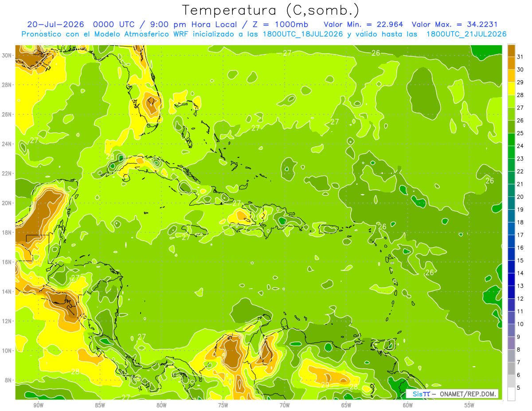The image size is (532, 411).
Task: Click the "20-Jul-2026" date in the header
Action: pyautogui.click(x=56, y=24)
